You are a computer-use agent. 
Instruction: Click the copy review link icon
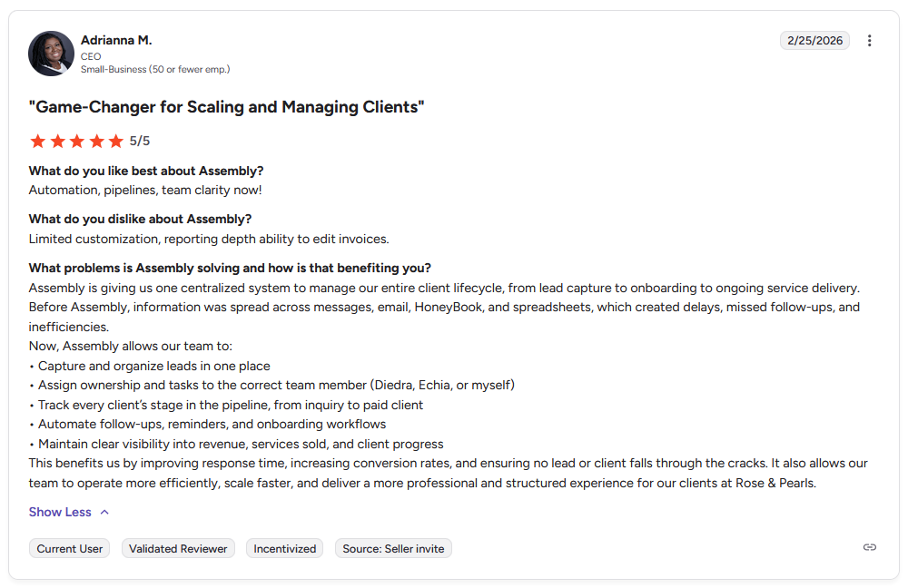(869, 547)
